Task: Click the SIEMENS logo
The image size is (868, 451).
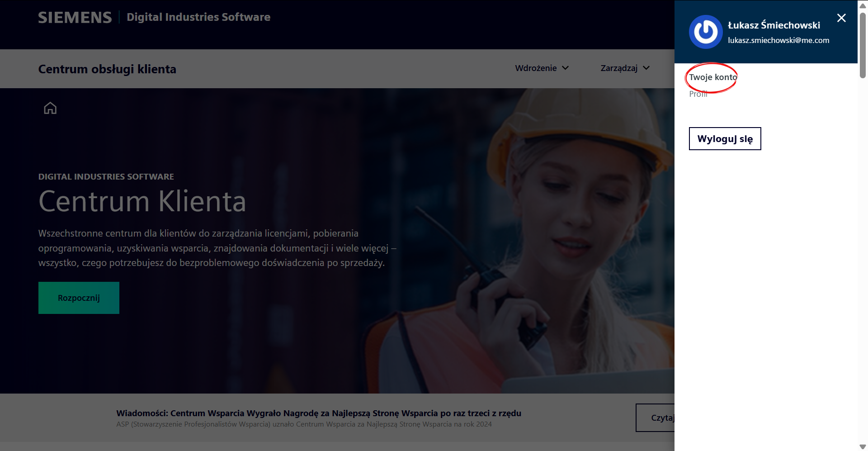Action: point(75,18)
